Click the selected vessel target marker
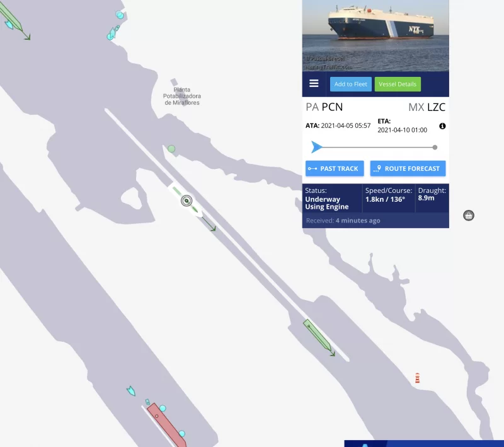The image size is (504, 447). point(186,200)
